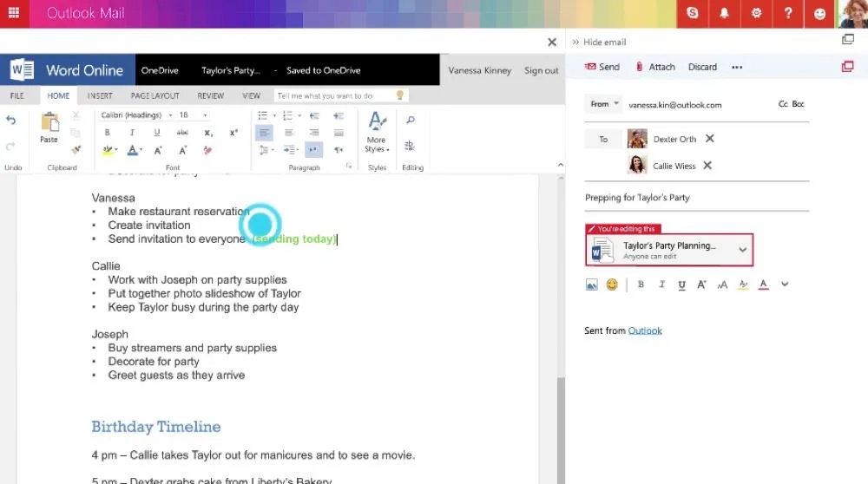Justify paragraph text

pyautogui.click(x=339, y=133)
